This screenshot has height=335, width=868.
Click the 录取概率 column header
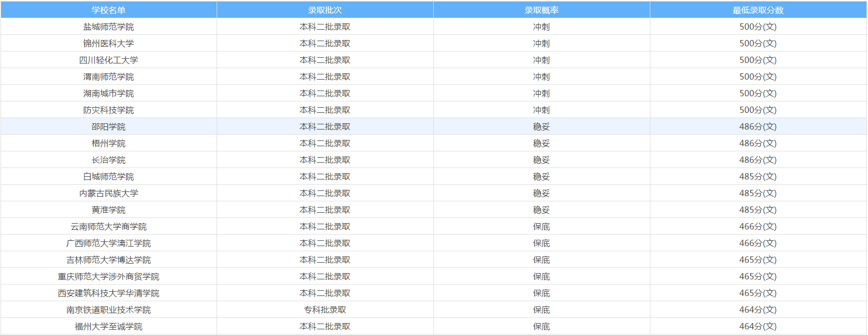[542, 10]
